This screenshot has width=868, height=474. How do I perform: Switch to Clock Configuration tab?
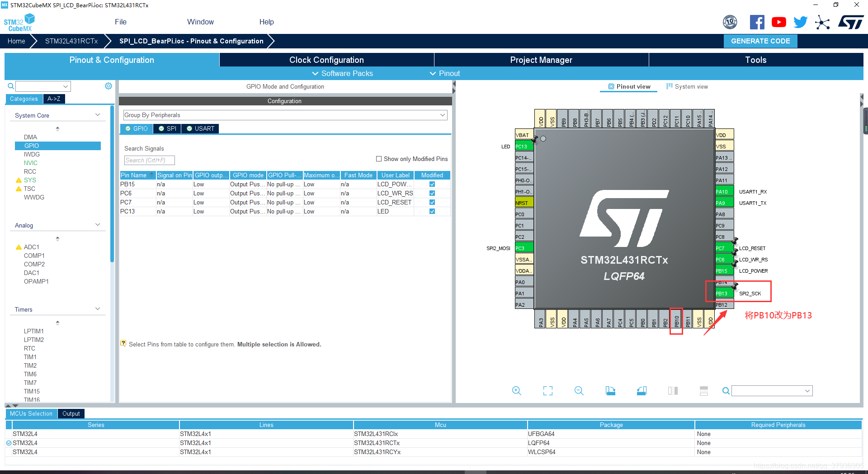click(326, 60)
